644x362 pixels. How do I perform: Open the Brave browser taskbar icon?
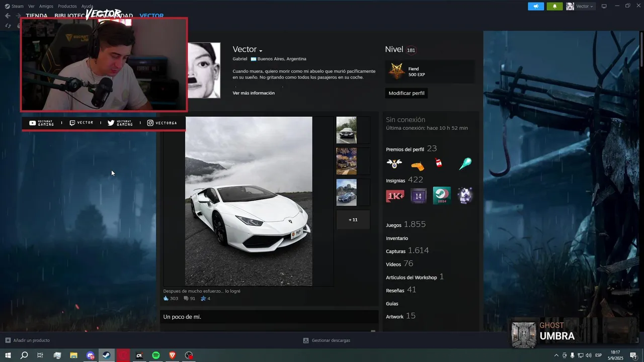click(173, 355)
